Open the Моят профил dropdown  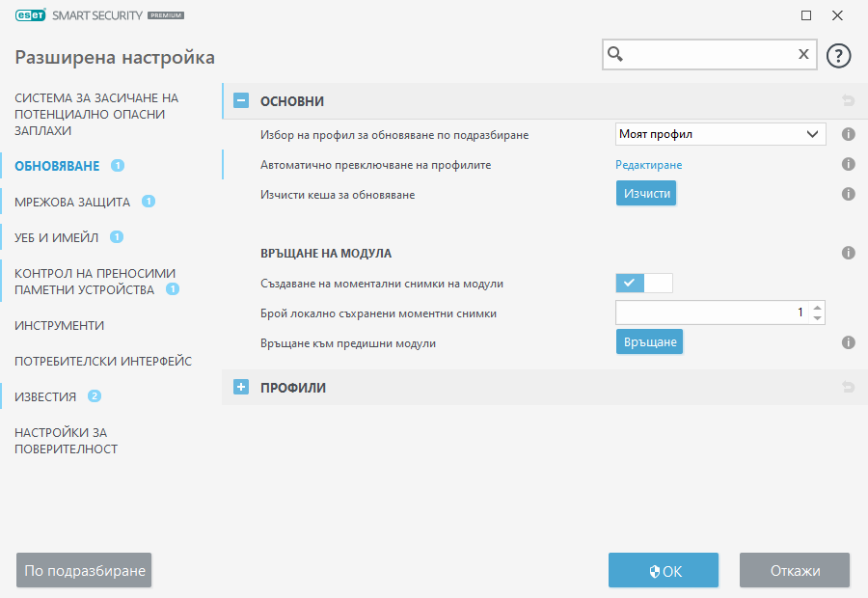tap(720, 134)
